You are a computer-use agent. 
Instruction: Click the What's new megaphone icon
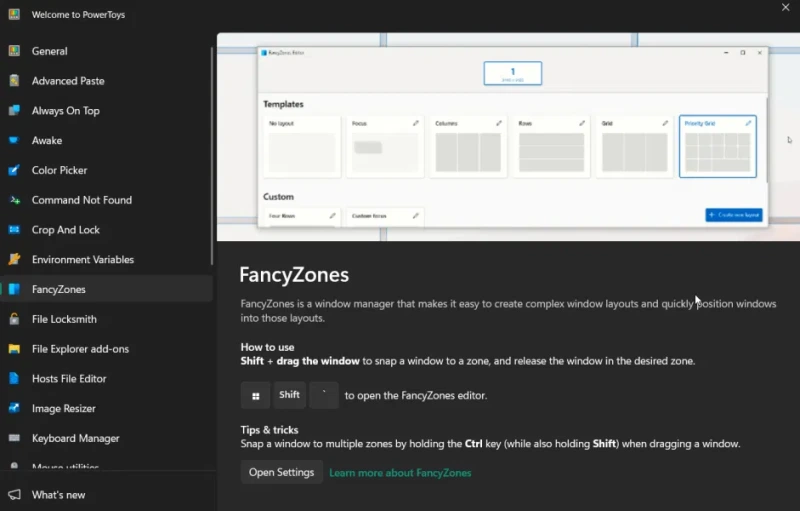tap(14, 495)
